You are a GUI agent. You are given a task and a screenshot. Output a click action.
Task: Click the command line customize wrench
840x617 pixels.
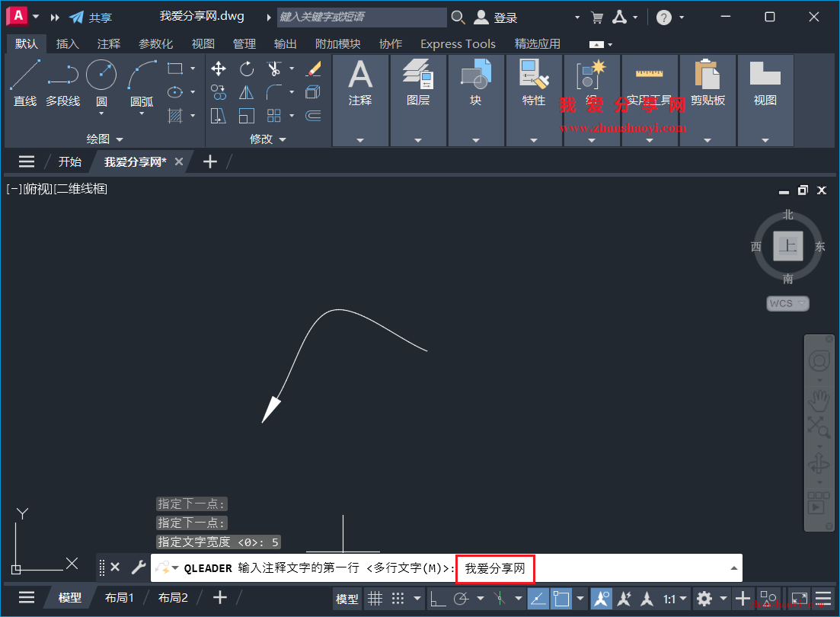click(138, 567)
